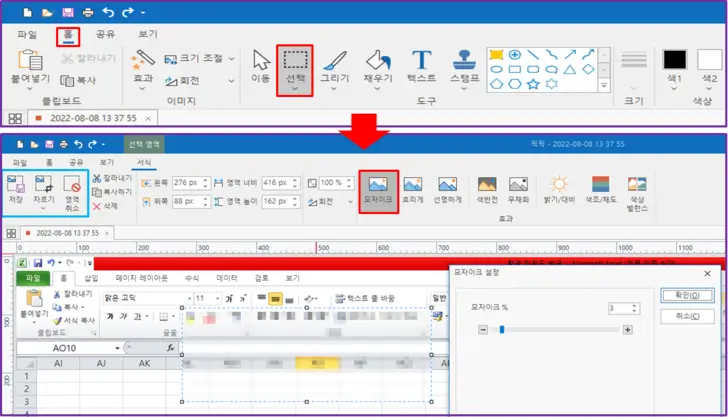Select the speech bubble shape

(552, 70)
